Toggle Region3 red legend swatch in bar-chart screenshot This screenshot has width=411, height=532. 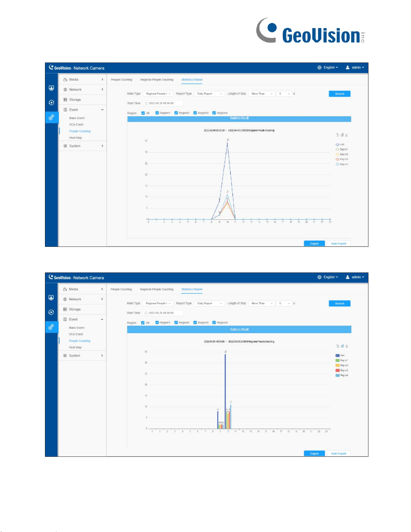click(x=338, y=370)
